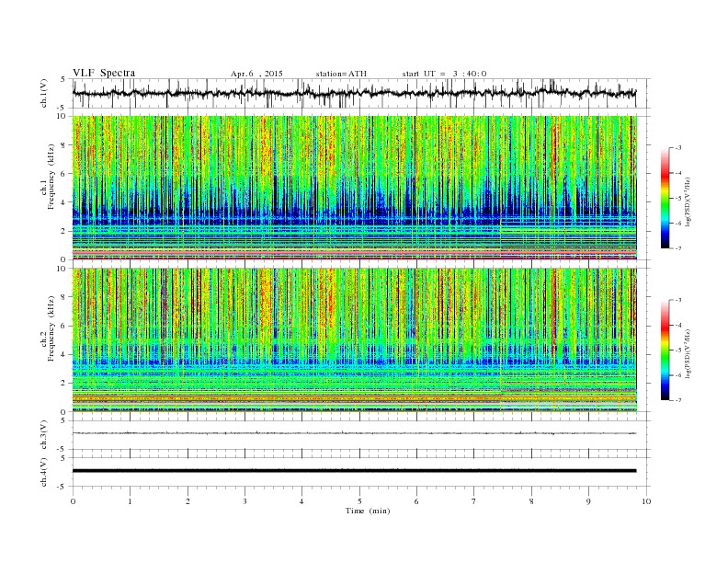Click the "-7" label on ch.2 colorbar
728x563 pixels.
[678, 400]
